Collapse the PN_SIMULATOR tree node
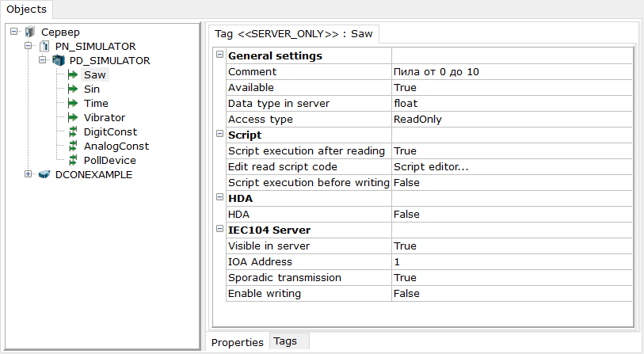The width and height of the screenshot is (644, 354). click(x=28, y=46)
